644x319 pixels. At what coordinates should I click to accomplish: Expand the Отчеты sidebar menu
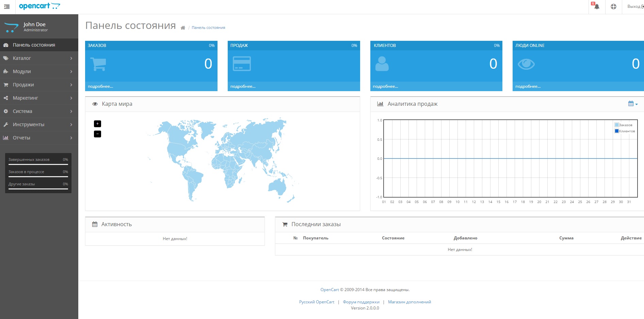(39, 138)
